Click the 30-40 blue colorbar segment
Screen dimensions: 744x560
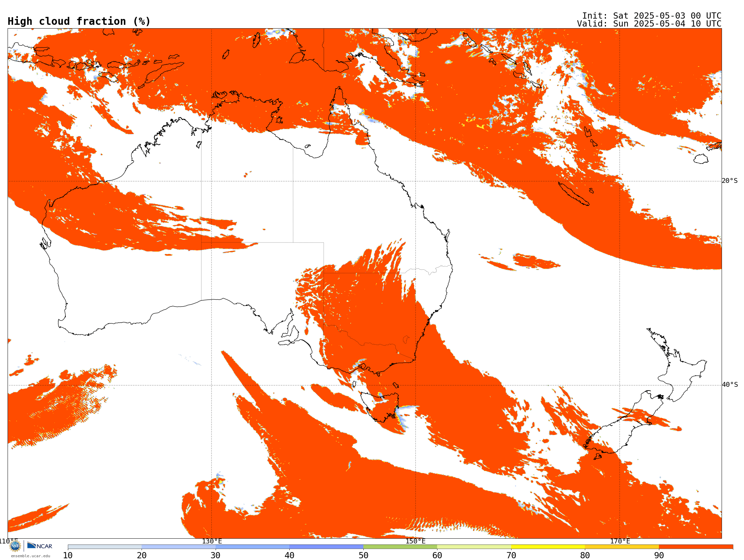252,547
